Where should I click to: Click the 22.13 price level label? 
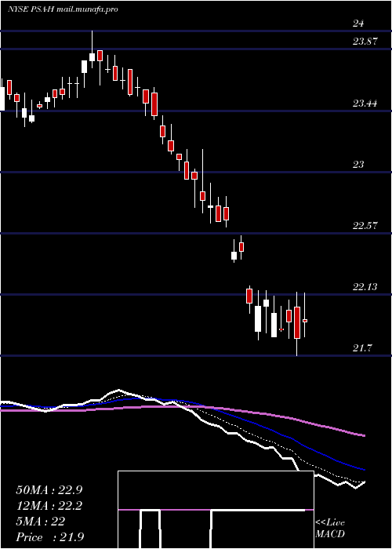click(x=365, y=287)
